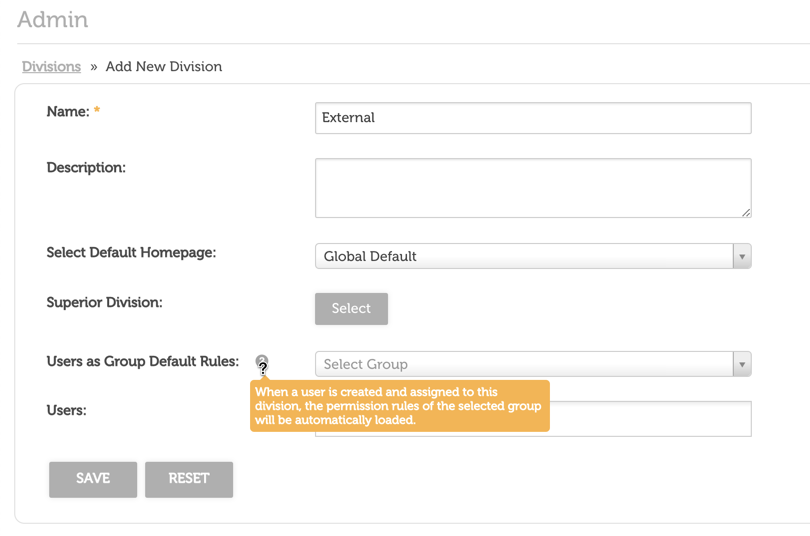The width and height of the screenshot is (810, 536).
Task: Click the help question-mark icon beside Group Default Rules
Action: tap(262, 362)
